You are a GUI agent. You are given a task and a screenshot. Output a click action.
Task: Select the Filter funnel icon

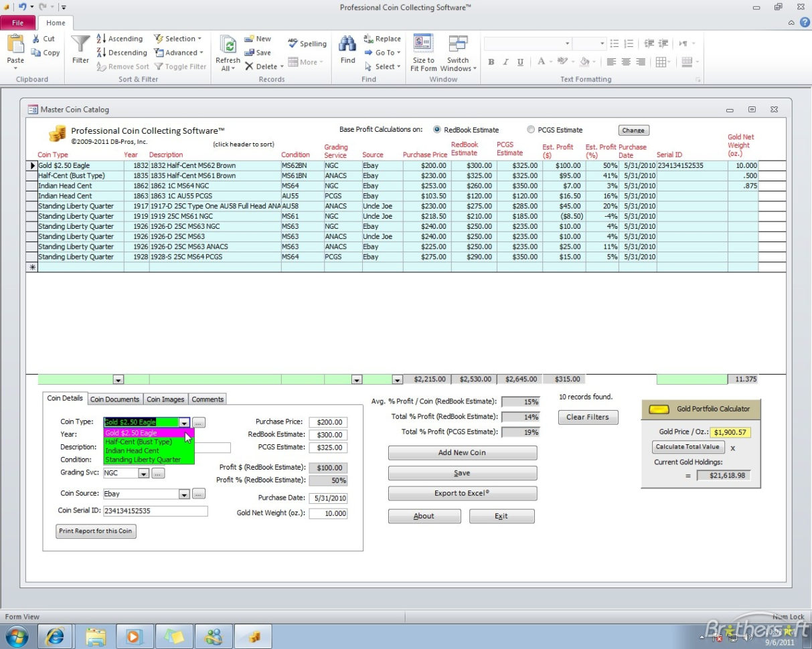(80, 45)
